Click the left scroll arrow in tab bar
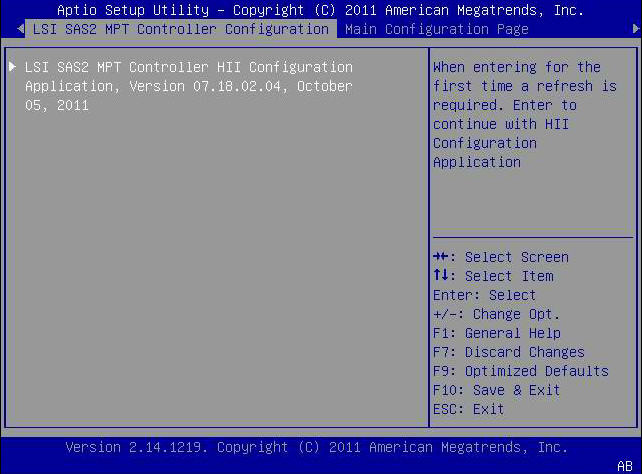642x474 pixels. (20, 29)
